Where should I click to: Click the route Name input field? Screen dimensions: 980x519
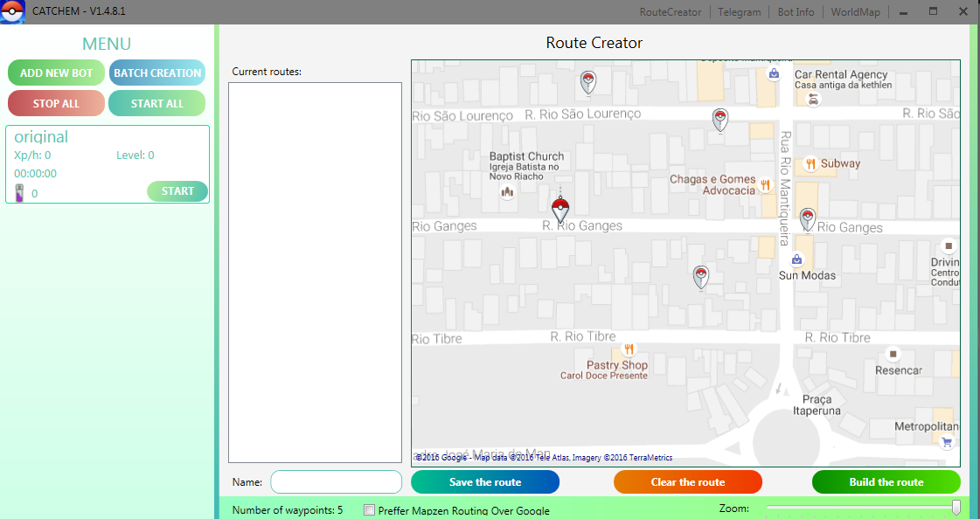point(337,482)
